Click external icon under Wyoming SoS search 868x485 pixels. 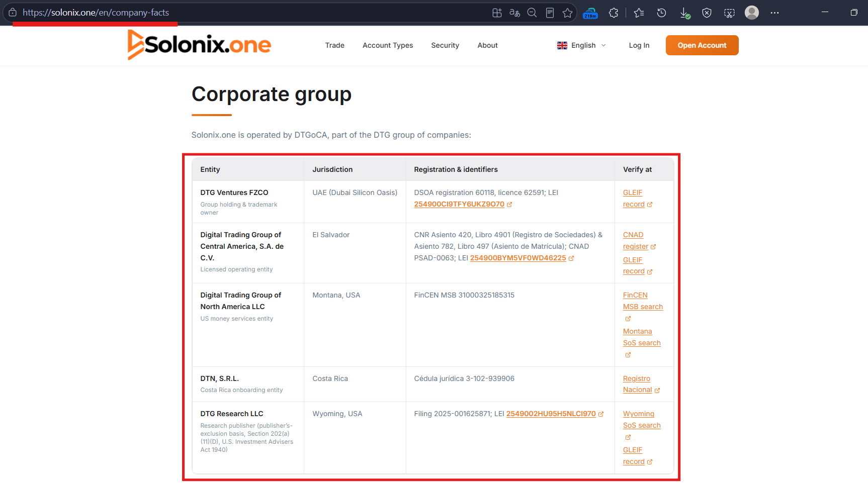point(628,437)
